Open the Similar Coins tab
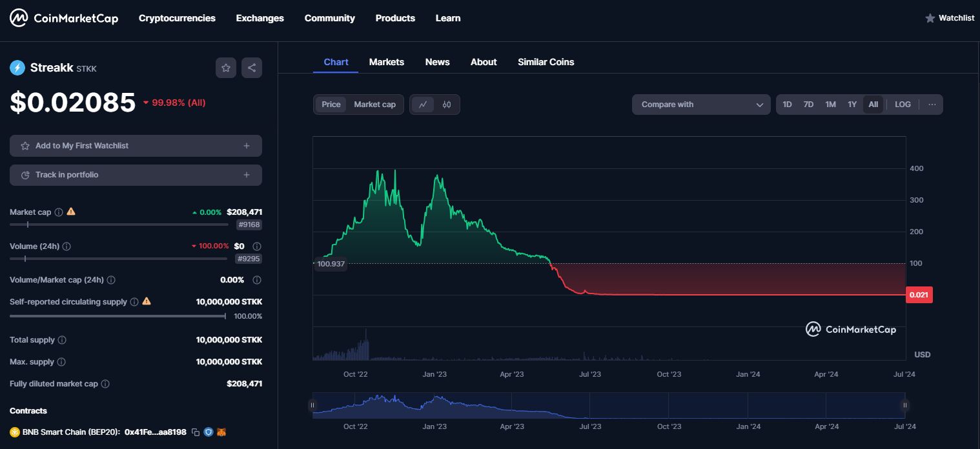 click(x=546, y=62)
